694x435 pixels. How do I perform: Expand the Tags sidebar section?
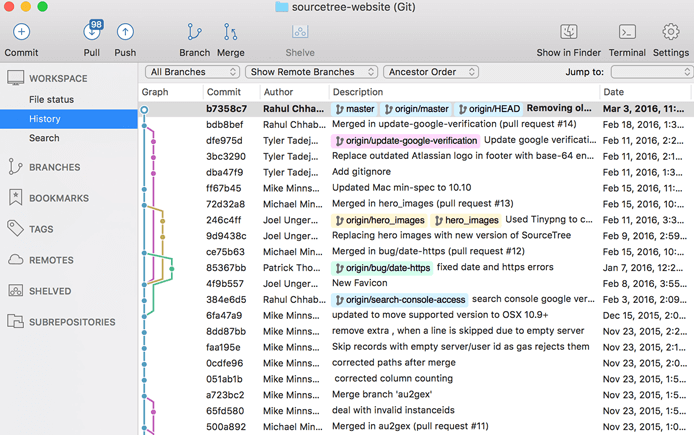click(x=41, y=229)
